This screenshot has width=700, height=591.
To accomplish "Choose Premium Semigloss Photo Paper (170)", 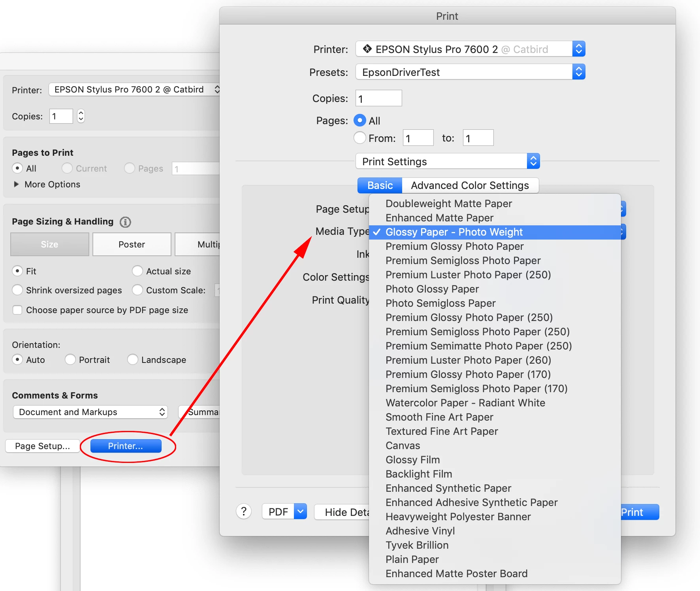I will (495, 389).
